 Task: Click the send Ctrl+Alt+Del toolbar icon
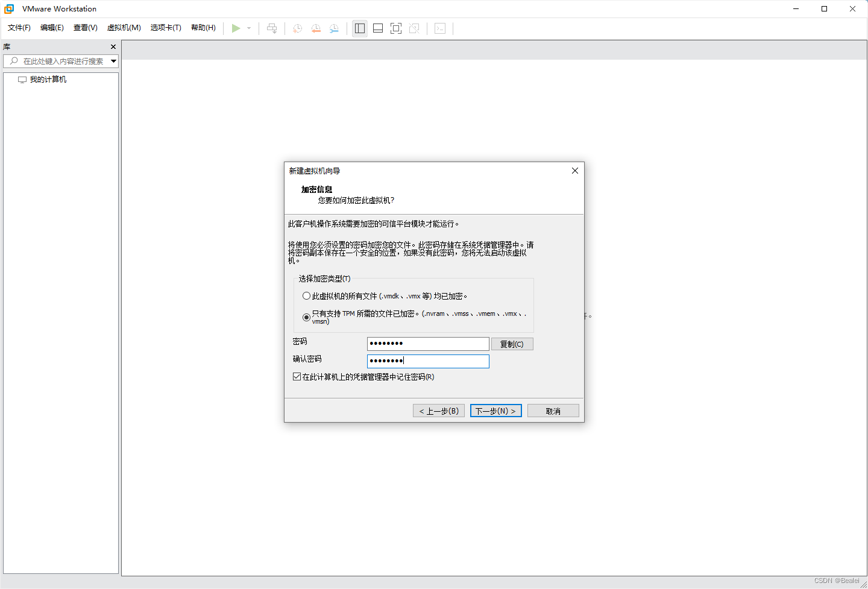click(x=272, y=28)
